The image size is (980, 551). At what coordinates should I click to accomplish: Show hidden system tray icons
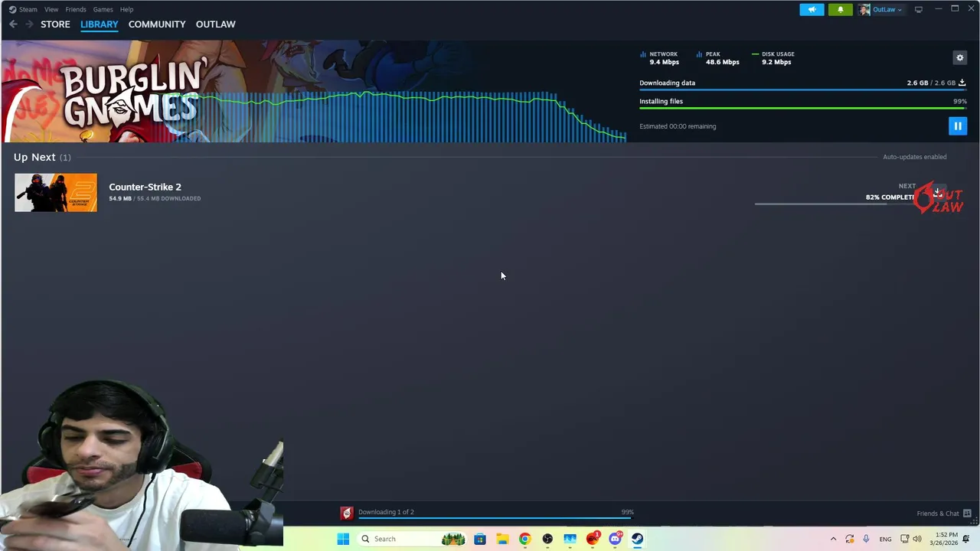833,539
